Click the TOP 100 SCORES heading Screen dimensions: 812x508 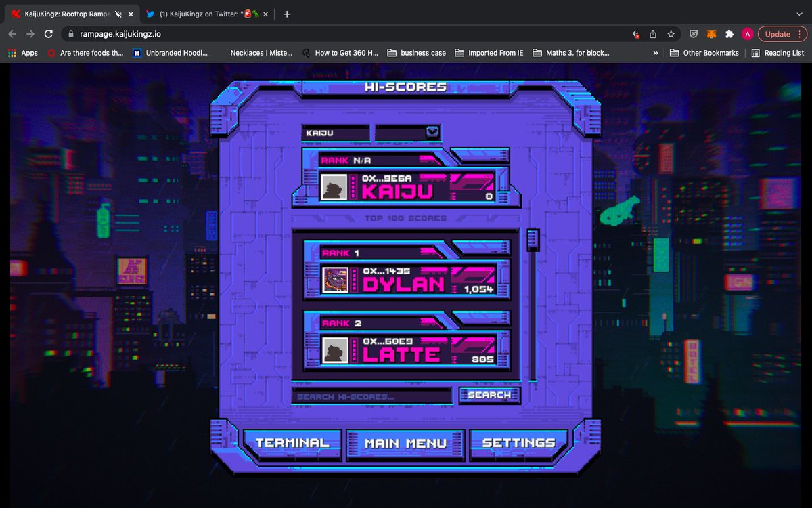(x=405, y=218)
